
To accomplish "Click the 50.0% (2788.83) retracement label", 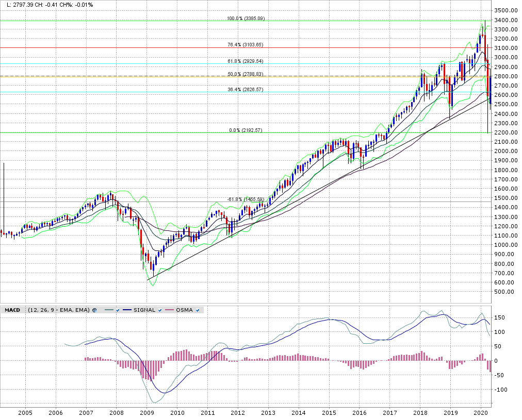I will pos(246,74).
